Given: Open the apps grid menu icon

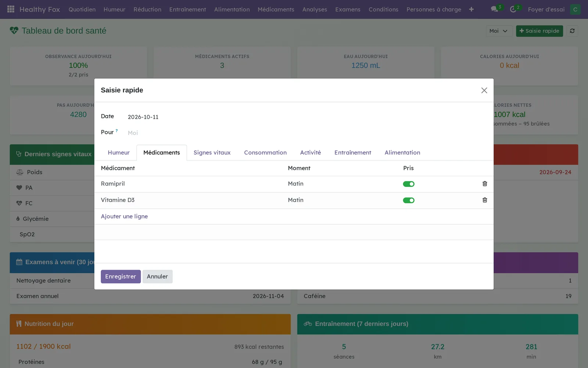Looking at the screenshot, I should 11,9.
